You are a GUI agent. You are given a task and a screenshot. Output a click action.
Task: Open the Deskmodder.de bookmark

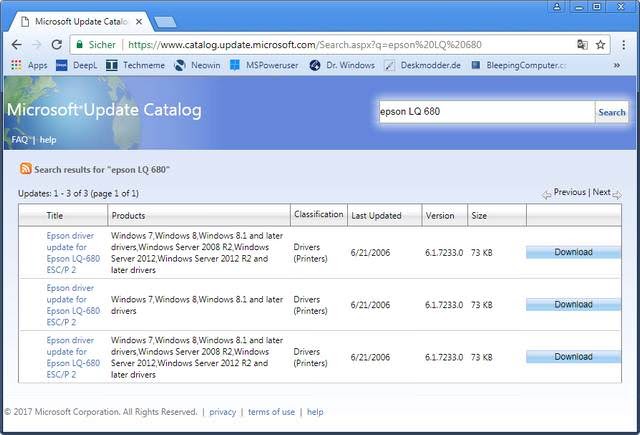click(422, 65)
